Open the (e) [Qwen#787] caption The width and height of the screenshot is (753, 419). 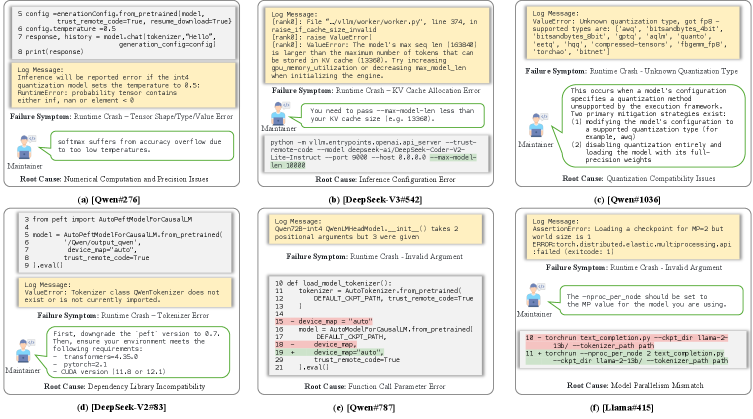click(x=375, y=408)
